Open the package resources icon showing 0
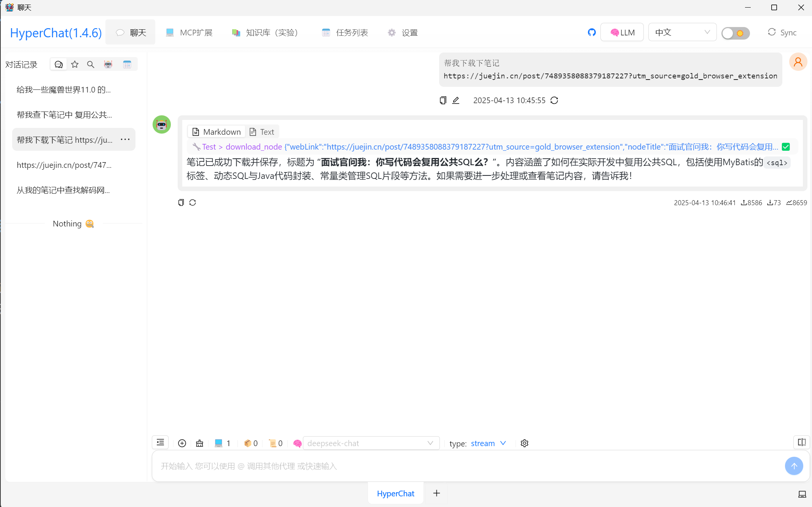 251,443
